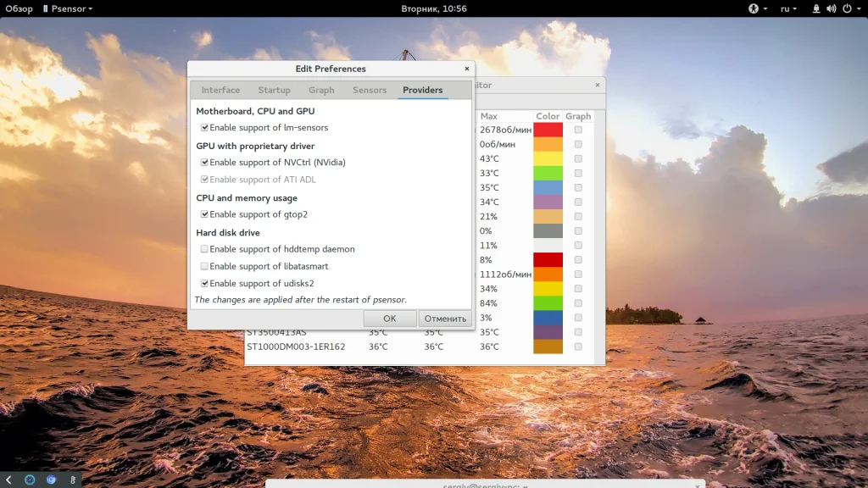Open the accessibility menu icon in top bar
Screen dimensions: 868x488
tap(752, 8)
